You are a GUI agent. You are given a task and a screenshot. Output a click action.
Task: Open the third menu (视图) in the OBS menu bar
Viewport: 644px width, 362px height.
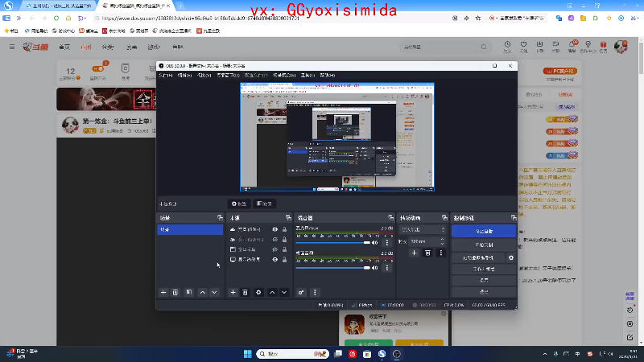coord(204,75)
